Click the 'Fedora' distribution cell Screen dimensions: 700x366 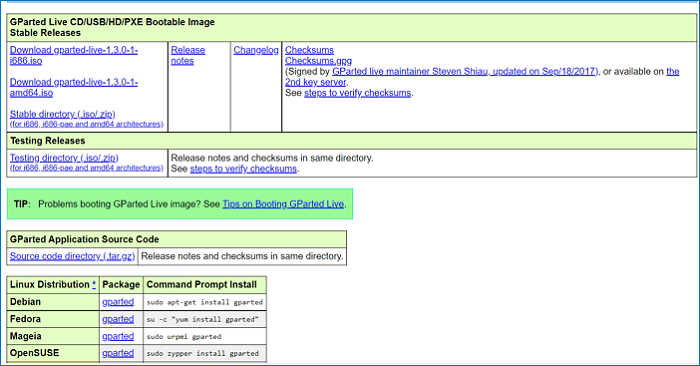click(x=53, y=319)
